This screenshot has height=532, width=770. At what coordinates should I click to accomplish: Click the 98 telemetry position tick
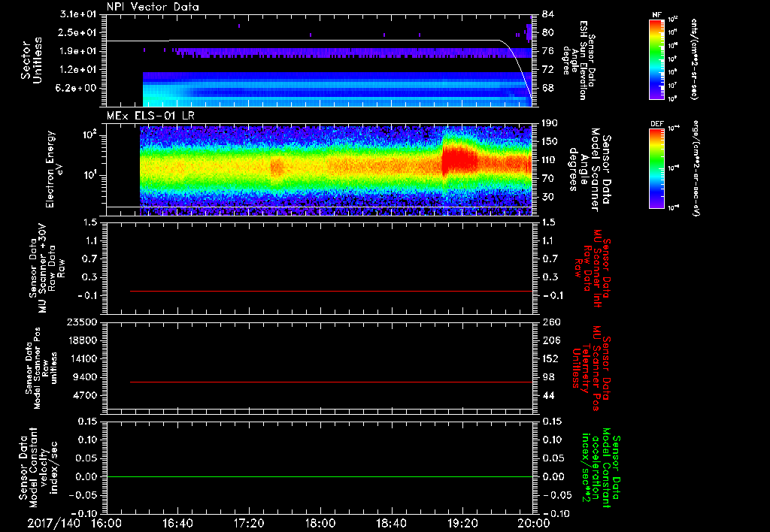coord(548,377)
